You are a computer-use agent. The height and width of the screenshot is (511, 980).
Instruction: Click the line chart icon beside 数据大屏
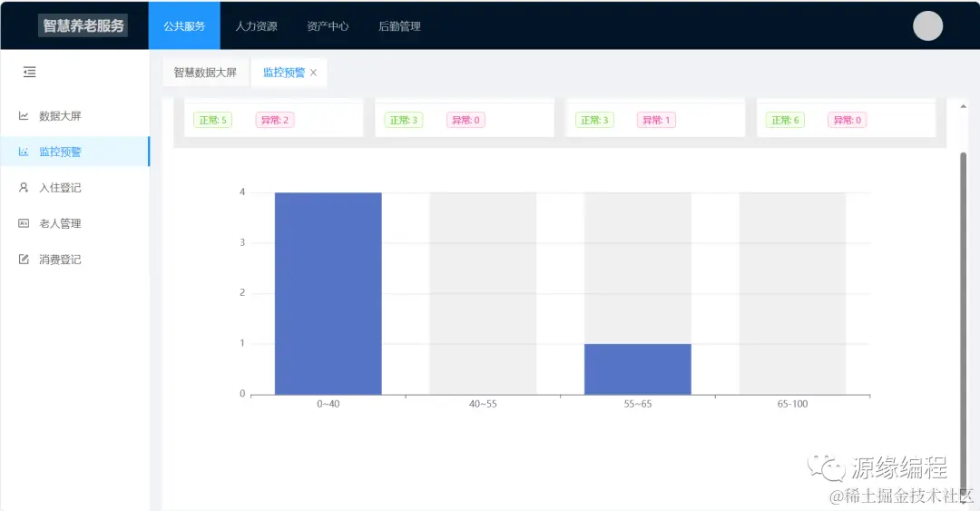click(24, 115)
